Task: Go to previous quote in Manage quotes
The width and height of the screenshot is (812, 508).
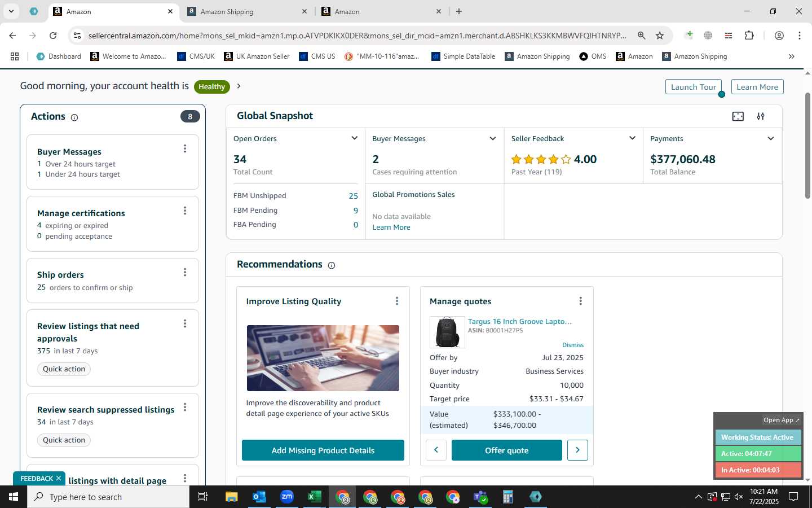Action: point(436,450)
